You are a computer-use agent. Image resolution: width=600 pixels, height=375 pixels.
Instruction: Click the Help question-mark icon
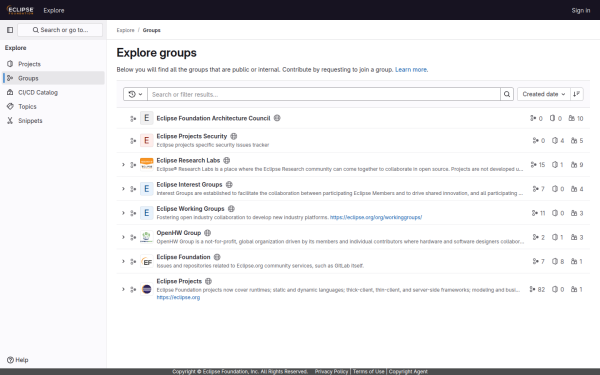pos(10,360)
